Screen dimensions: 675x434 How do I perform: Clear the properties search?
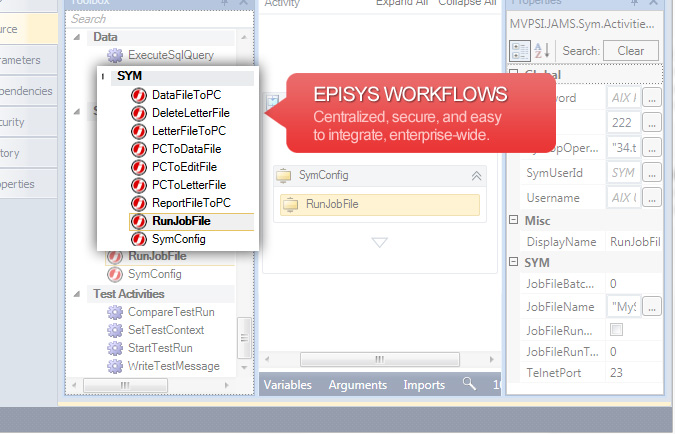click(x=631, y=51)
